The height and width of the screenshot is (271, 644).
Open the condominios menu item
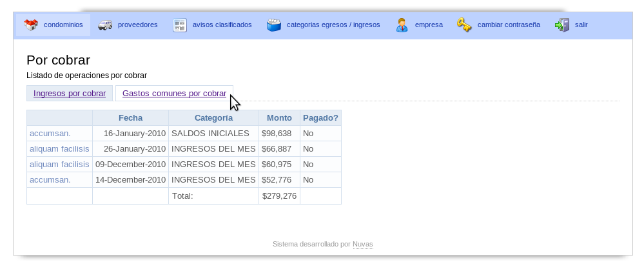point(54,25)
